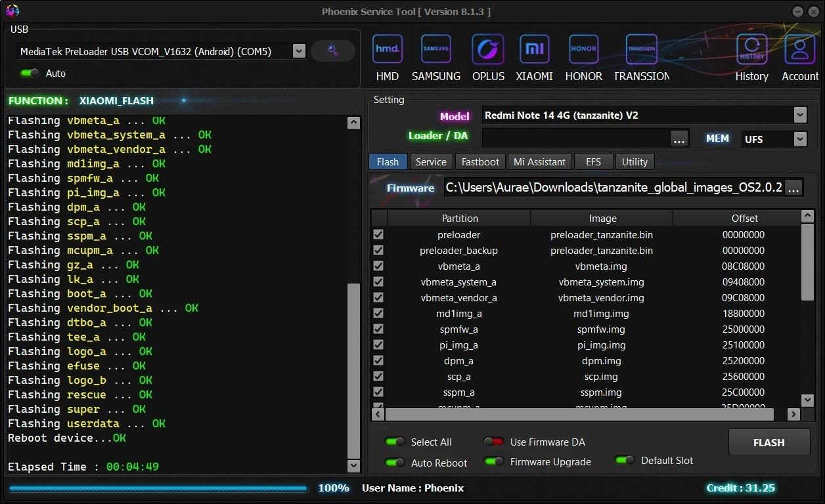
Task: Browse for firmware with the ellipsis button
Action: point(793,188)
